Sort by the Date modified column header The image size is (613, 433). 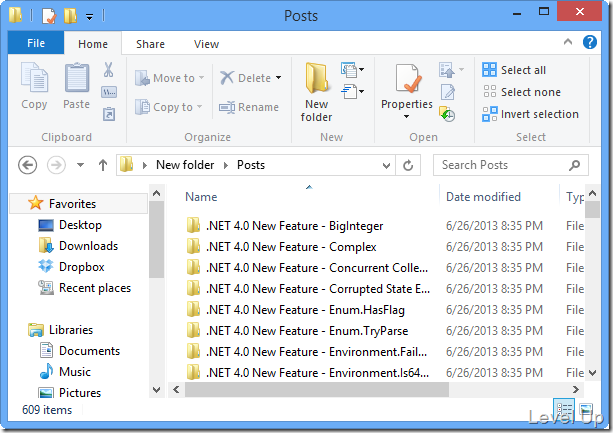click(x=483, y=197)
